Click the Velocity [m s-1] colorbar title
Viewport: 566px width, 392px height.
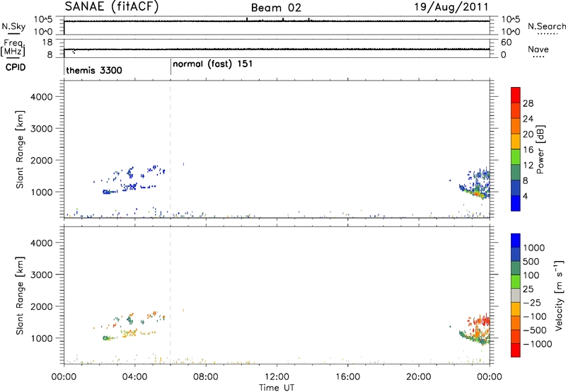tap(558, 296)
